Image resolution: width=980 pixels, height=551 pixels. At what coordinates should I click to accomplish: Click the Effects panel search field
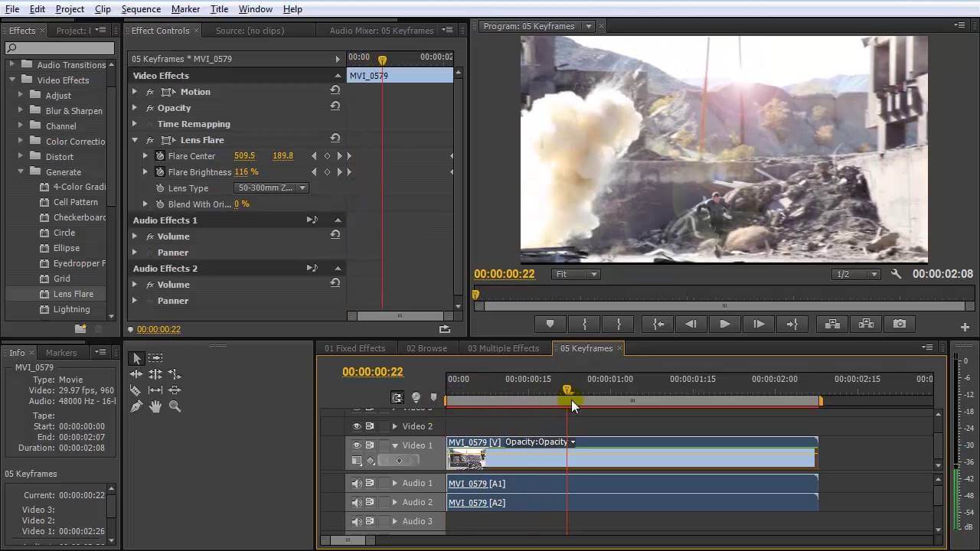point(60,48)
